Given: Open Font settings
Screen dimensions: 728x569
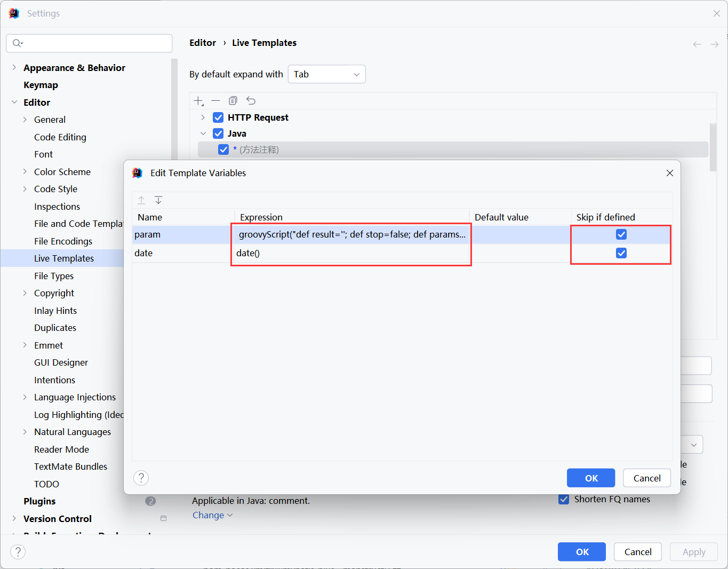Looking at the screenshot, I should pyautogui.click(x=44, y=154).
